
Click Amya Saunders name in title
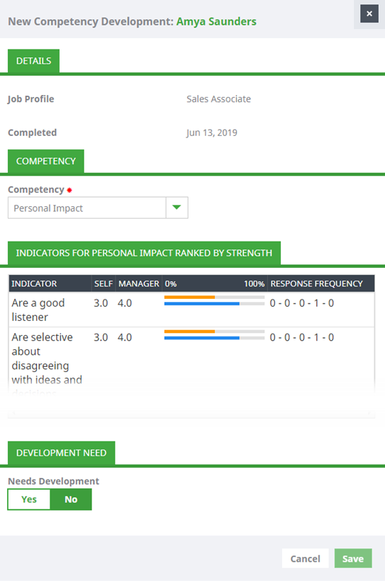pos(216,21)
